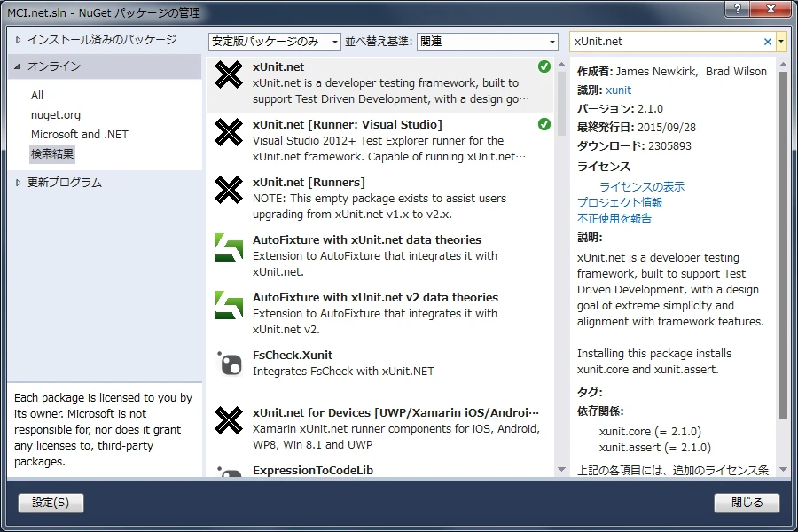Collapse the オンライン section
The width and height of the screenshot is (798, 532).
coord(18,66)
